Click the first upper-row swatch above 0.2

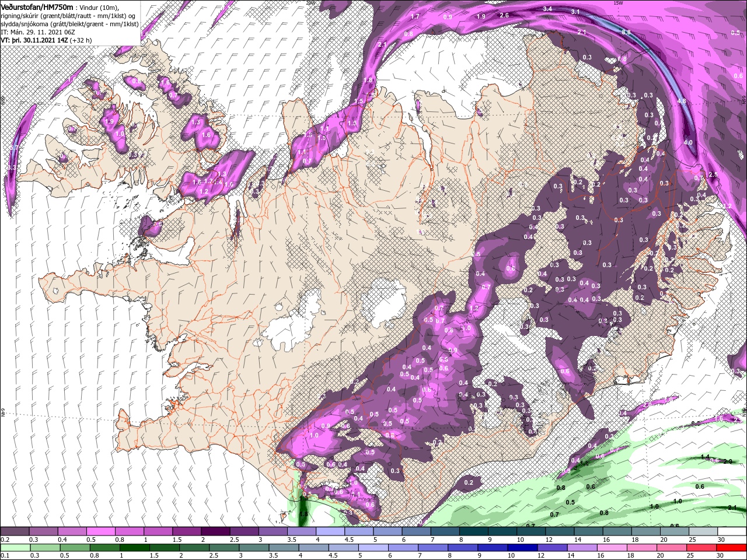tap(15, 531)
